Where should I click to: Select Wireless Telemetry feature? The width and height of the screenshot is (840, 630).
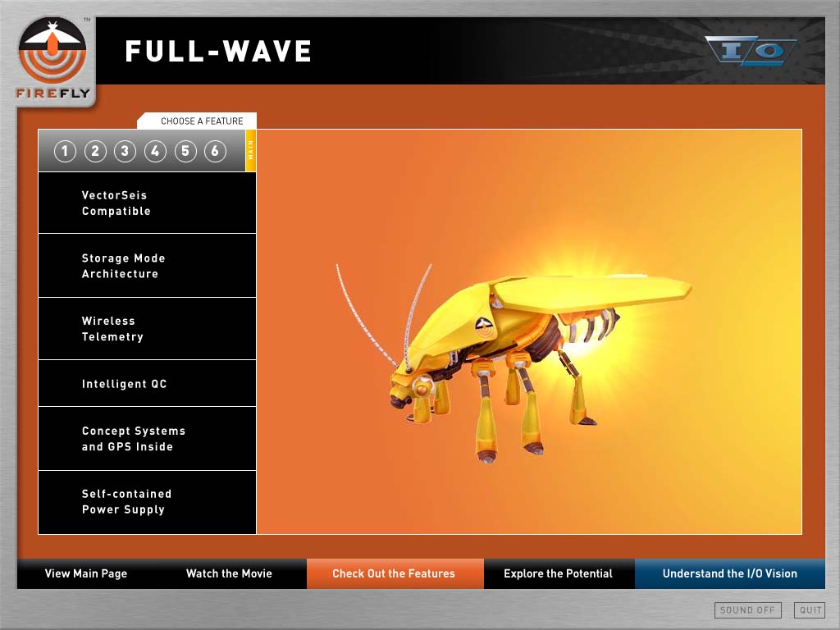147,329
